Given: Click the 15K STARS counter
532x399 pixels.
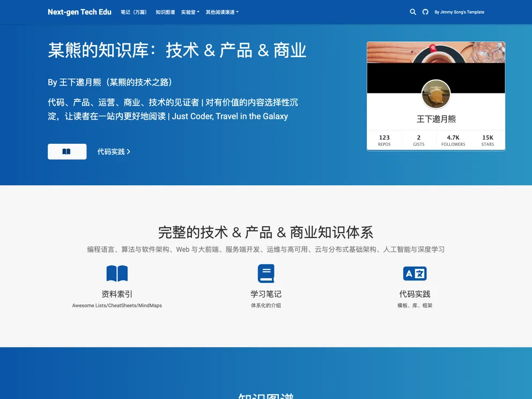Looking at the screenshot, I should pos(487,140).
